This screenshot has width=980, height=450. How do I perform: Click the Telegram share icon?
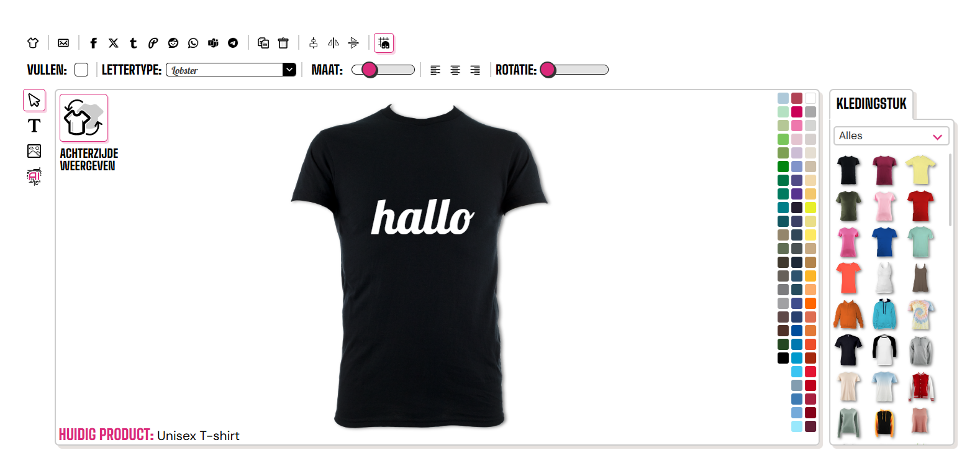[233, 43]
